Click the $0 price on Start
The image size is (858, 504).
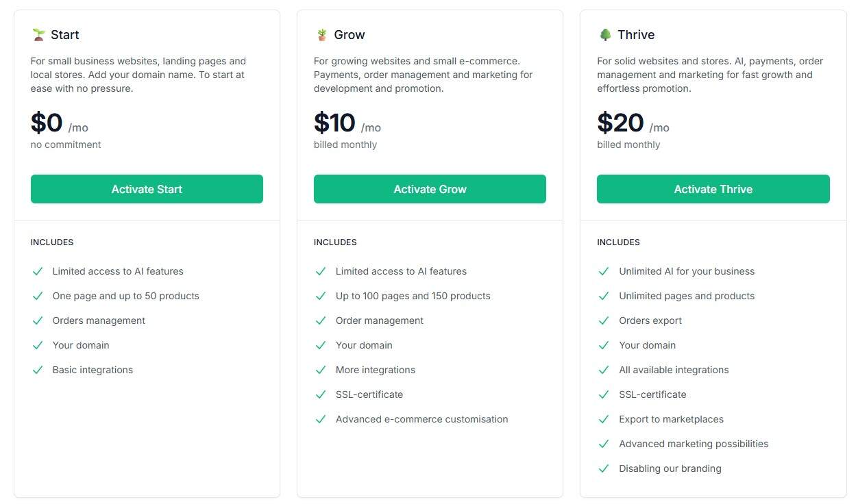(46, 123)
